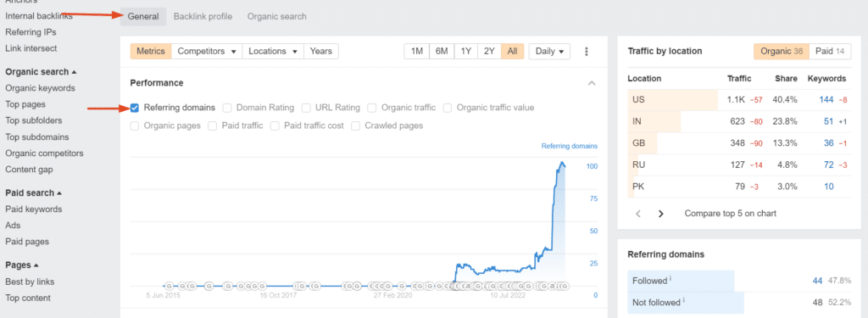Viewport: 868px width, 318px height.
Task: Go to next traffic locations page
Action: click(x=661, y=214)
